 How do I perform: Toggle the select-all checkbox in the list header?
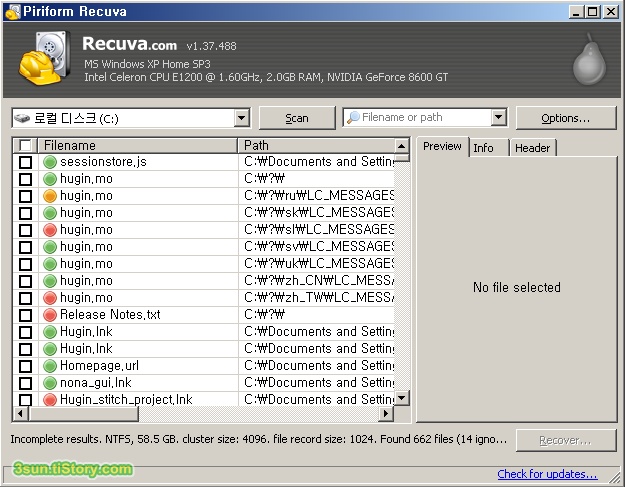coord(25,145)
